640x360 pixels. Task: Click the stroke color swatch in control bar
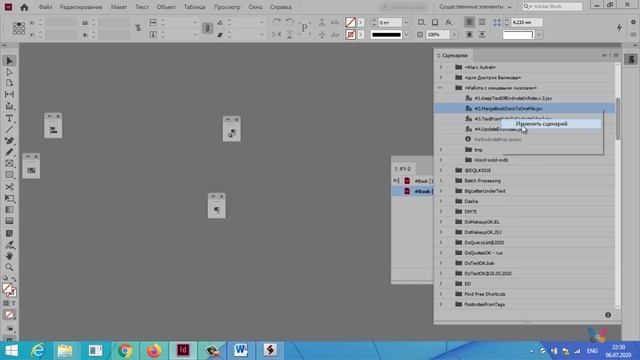pyautogui.click(x=350, y=35)
